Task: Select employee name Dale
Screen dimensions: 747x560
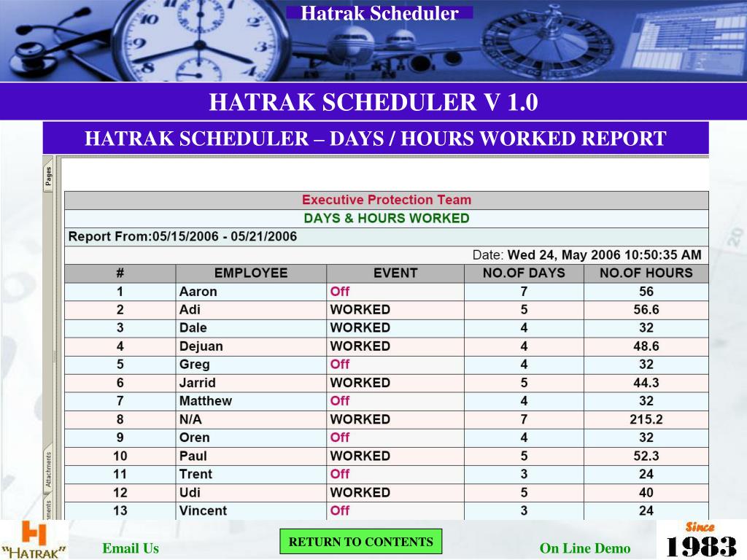Action: (193, 327)
